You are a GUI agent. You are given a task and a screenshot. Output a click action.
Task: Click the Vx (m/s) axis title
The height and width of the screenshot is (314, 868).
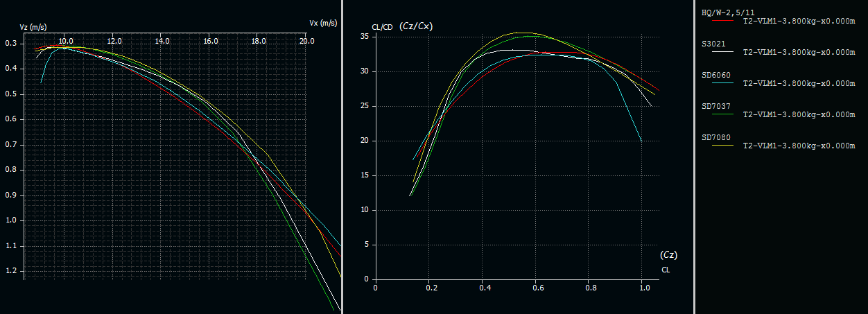(x=323, y=23)
